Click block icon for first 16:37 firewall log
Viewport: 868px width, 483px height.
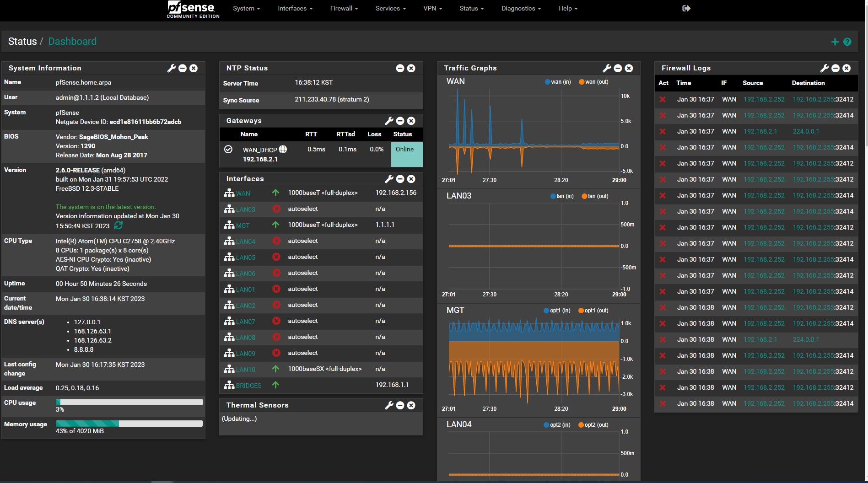(x=662, y=99)
